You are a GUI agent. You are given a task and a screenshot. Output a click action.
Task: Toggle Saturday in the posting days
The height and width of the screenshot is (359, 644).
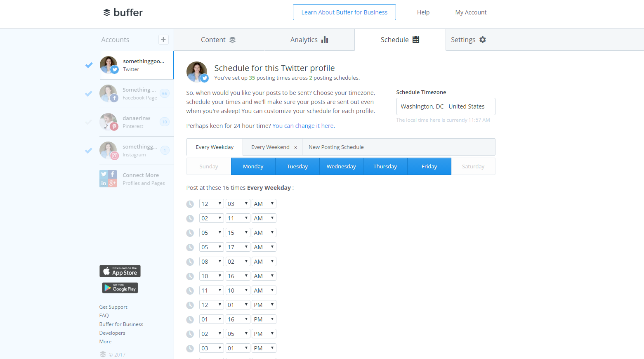click(x=473, y=166)
